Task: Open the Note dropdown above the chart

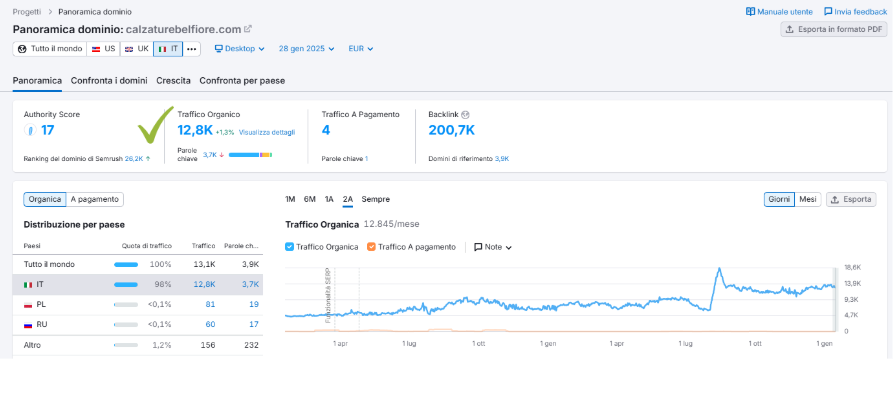Action: (493, 246)
